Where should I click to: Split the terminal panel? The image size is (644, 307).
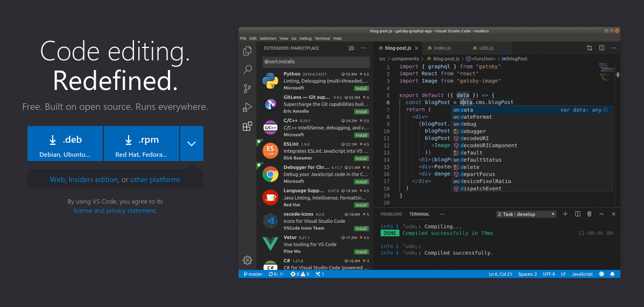[577, 214]
